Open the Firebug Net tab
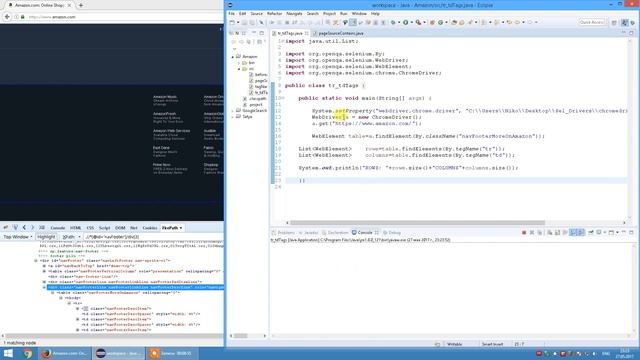640x360 pixels. point(134,228)
